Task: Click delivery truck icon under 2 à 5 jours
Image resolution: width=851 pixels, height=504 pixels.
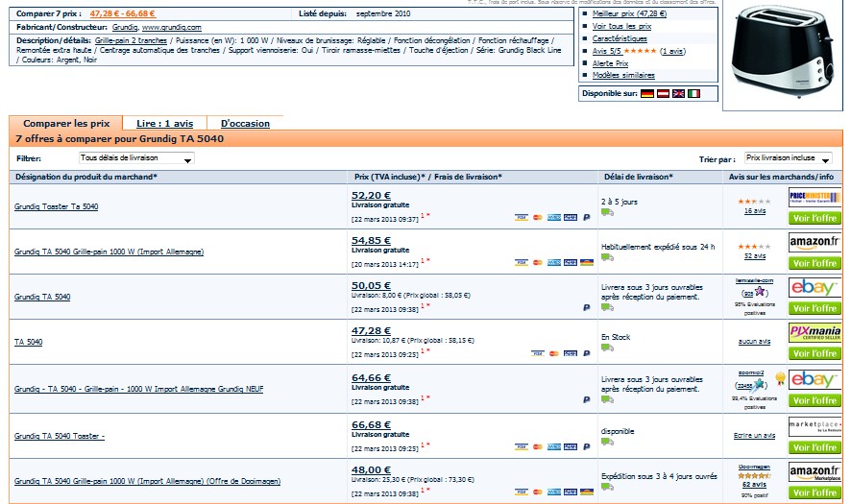Action: 607,213
